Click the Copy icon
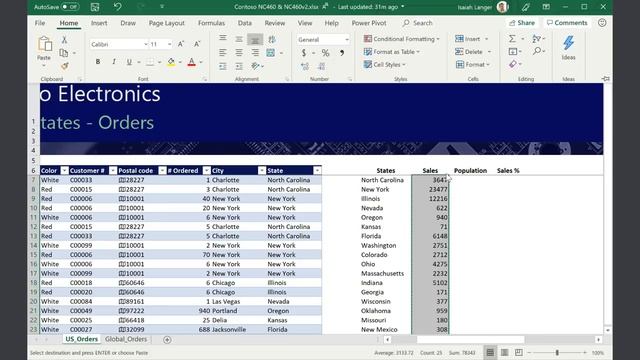The width and height of the screenshot is (640, 360). pos(64,53)
